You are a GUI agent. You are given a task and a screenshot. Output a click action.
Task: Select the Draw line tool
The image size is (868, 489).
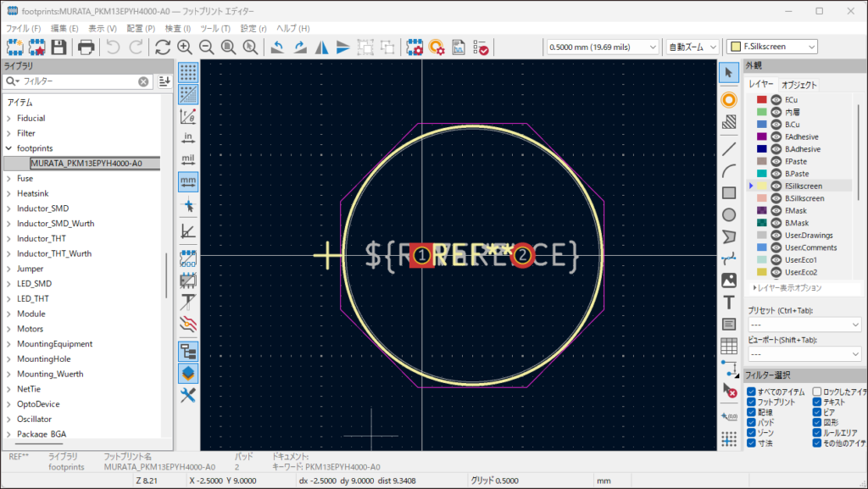click(728, 148)
